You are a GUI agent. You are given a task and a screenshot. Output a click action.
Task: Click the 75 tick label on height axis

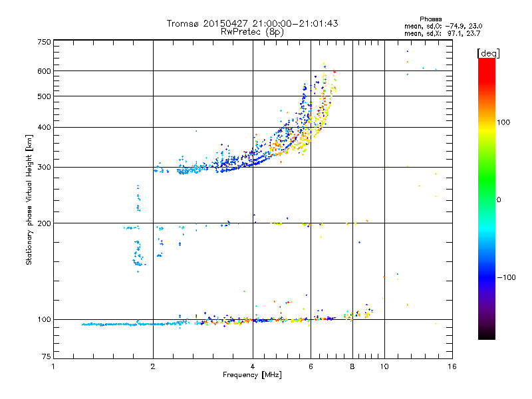(46, 356)
